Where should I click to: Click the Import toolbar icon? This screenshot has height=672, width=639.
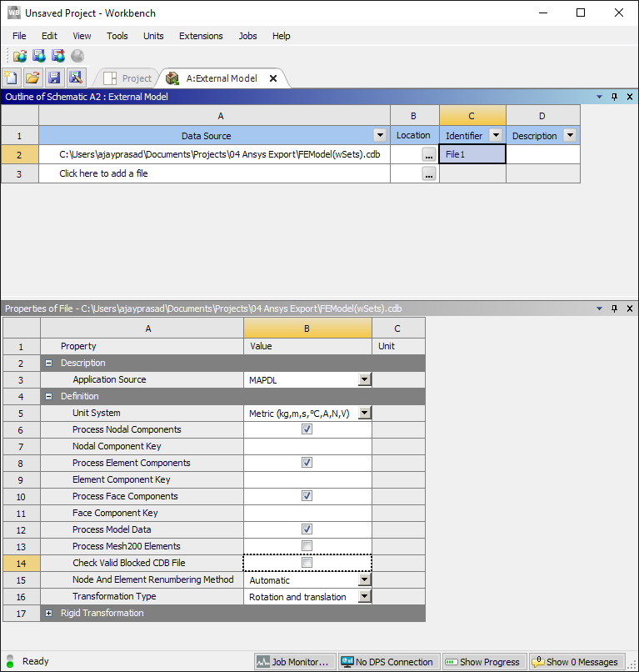coord(20,56)
